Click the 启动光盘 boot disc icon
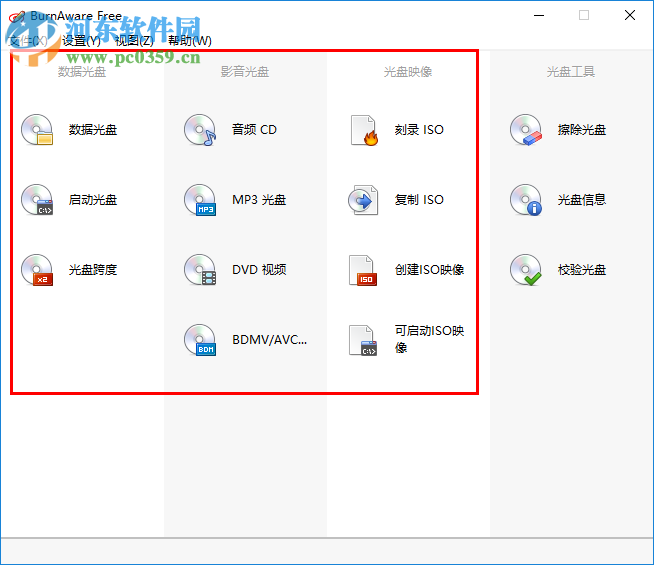The image size is (654, 565). (x=37, y=200)
